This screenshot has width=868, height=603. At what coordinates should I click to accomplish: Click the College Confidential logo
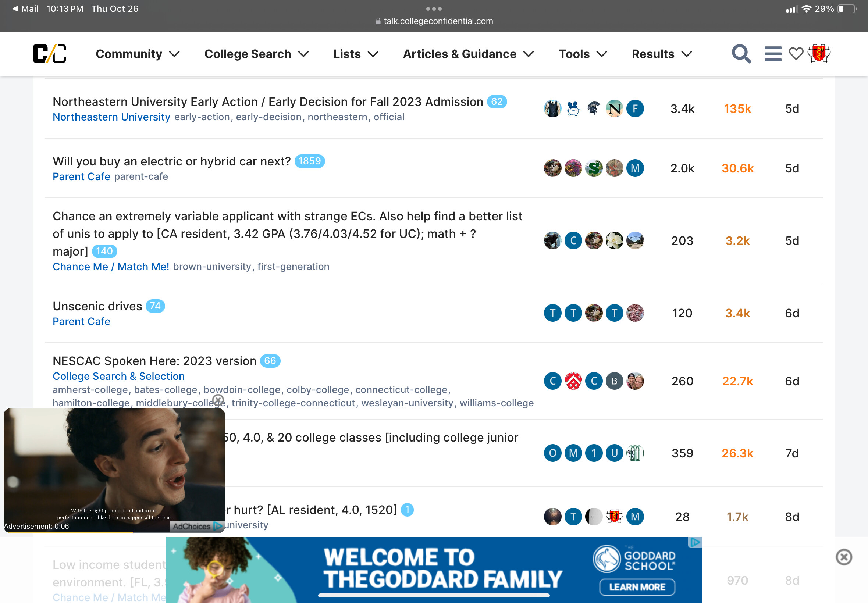tap(50, 54)
